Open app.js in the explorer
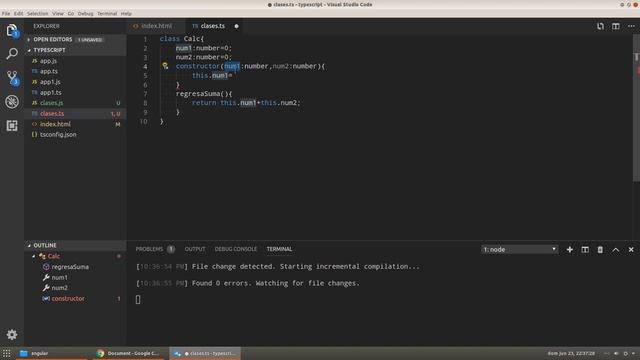Image resolution: width=640 pixels, height=360 pixels. (75, 61)
